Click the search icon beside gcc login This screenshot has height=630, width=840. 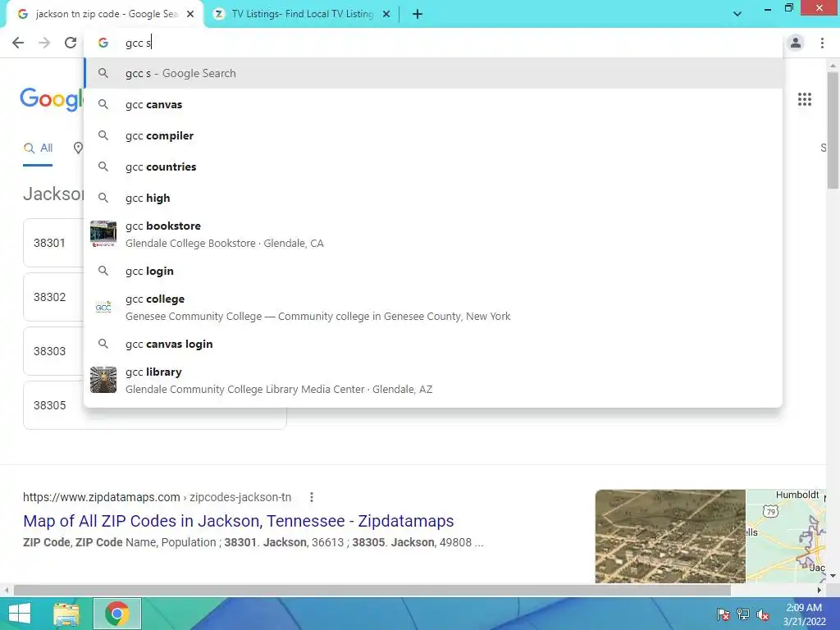pos(103,271)
